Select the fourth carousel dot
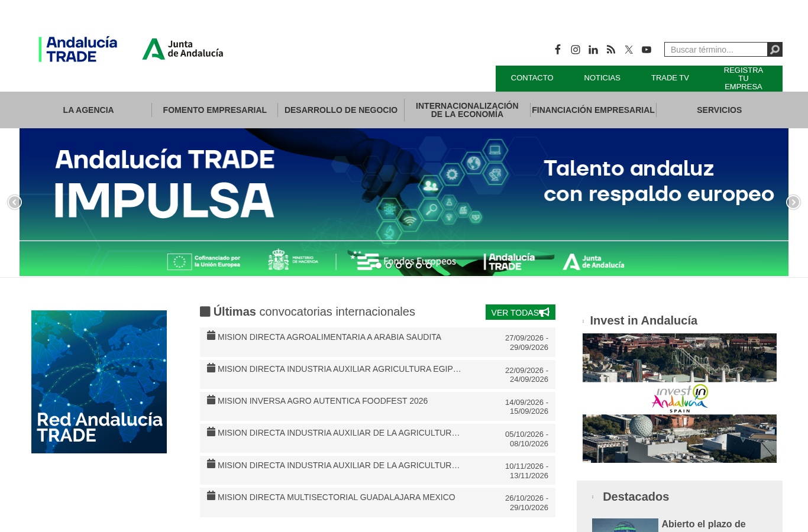The image size is (808, 532). point(409,265)
